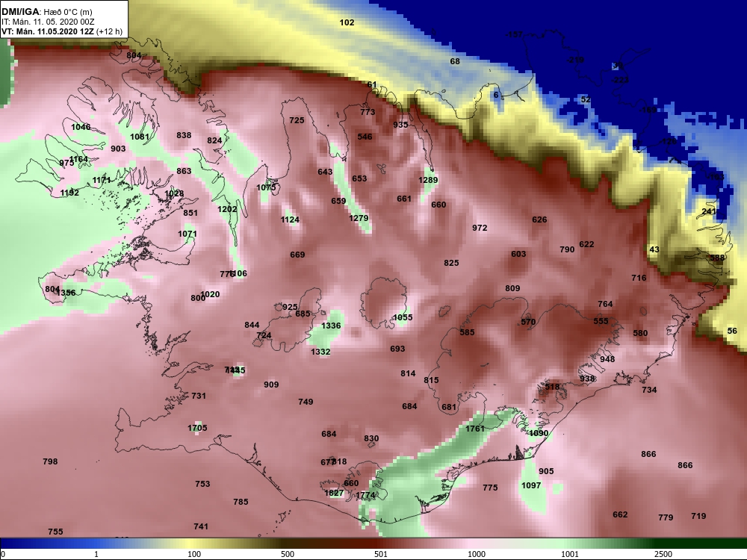The width and height of the screenshot is (747, 560).
Task: Click the map value 1055
Action: coord(403,317)
